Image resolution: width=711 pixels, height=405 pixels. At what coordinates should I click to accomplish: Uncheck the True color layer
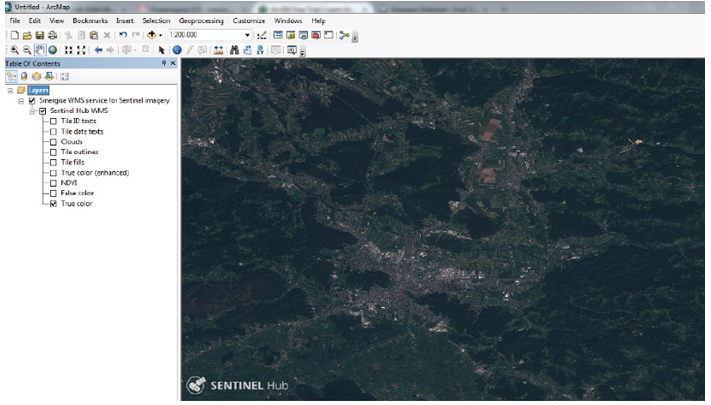[53, 203]
